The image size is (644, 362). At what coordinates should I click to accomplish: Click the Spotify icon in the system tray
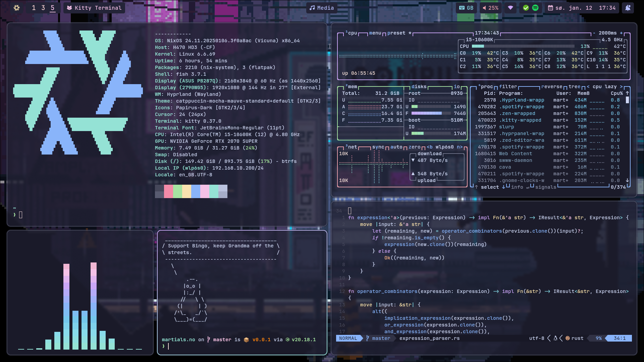pyautogui.click(x=535, y=8)
